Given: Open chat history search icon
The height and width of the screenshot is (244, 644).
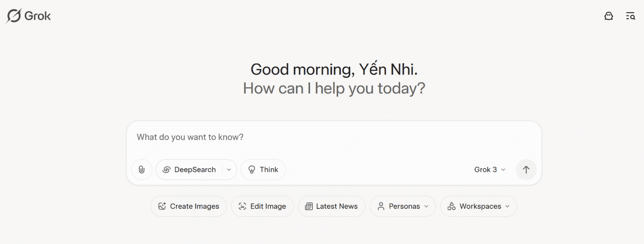Looking at the screenshot, I should pyautogui.click(x=630, y=16).
